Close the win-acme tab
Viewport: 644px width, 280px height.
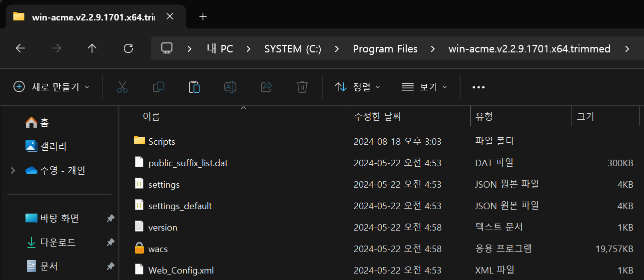[x=170, y=16]
